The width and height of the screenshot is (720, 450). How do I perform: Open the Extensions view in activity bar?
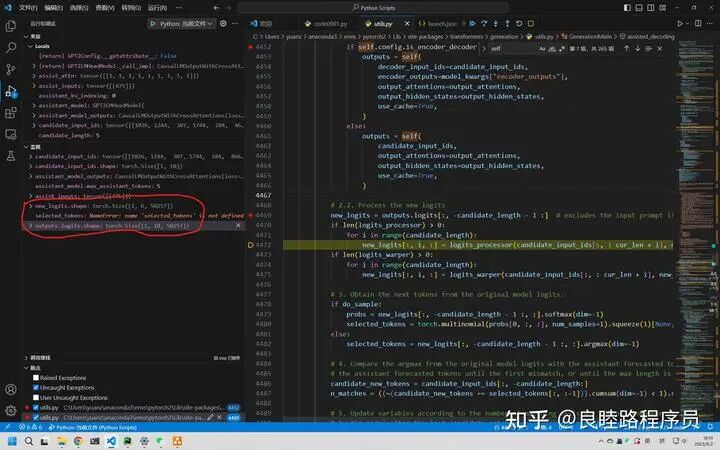coord(11,112)
